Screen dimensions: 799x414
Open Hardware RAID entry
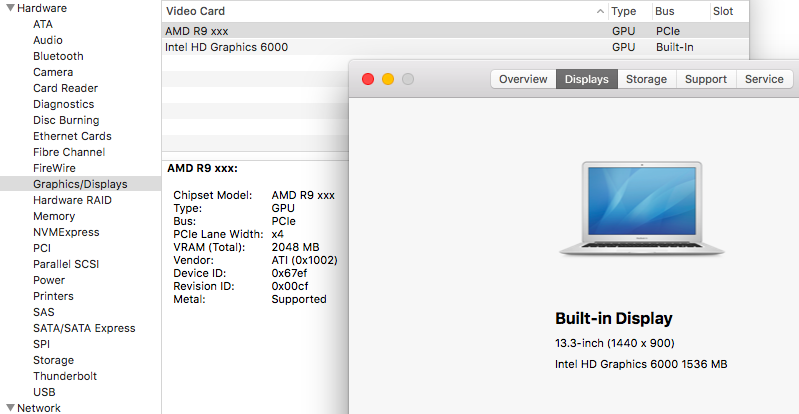tap(72, 200)
